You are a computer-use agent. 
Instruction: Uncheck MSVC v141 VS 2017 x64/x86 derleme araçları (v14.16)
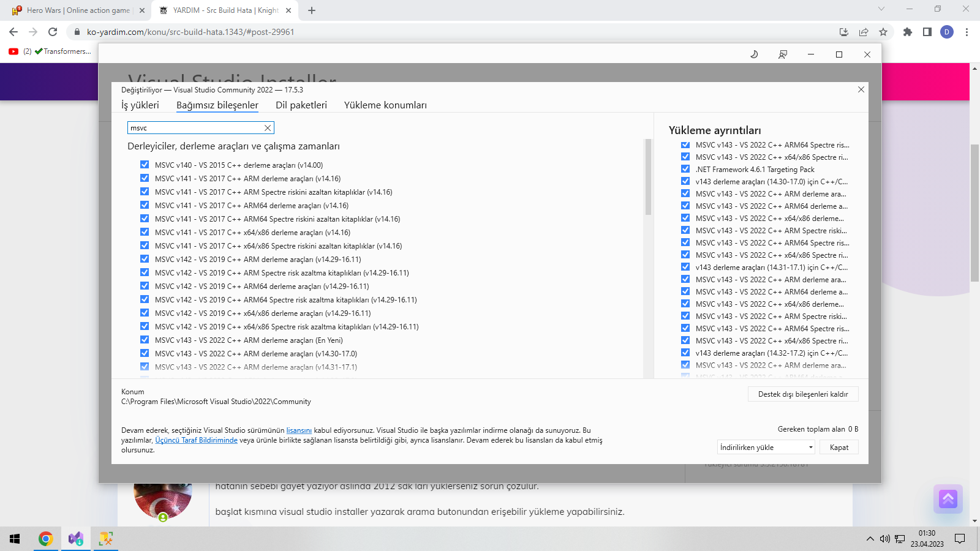145,232
